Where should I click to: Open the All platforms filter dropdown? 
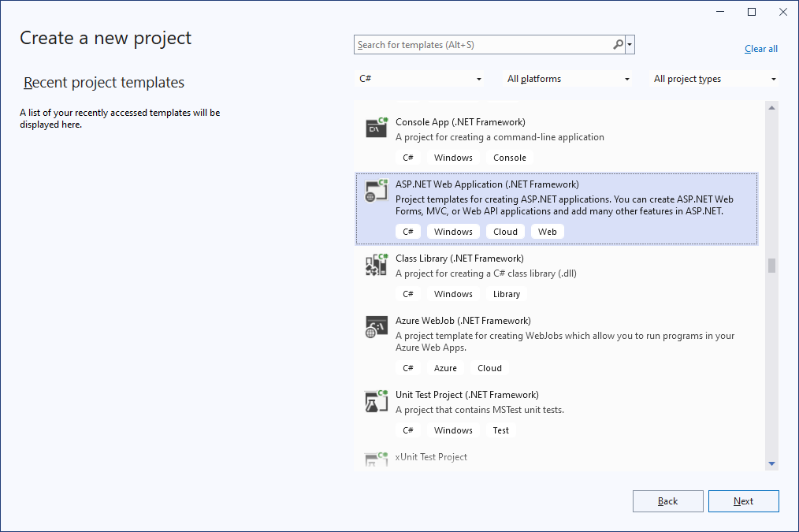[567, 79]
